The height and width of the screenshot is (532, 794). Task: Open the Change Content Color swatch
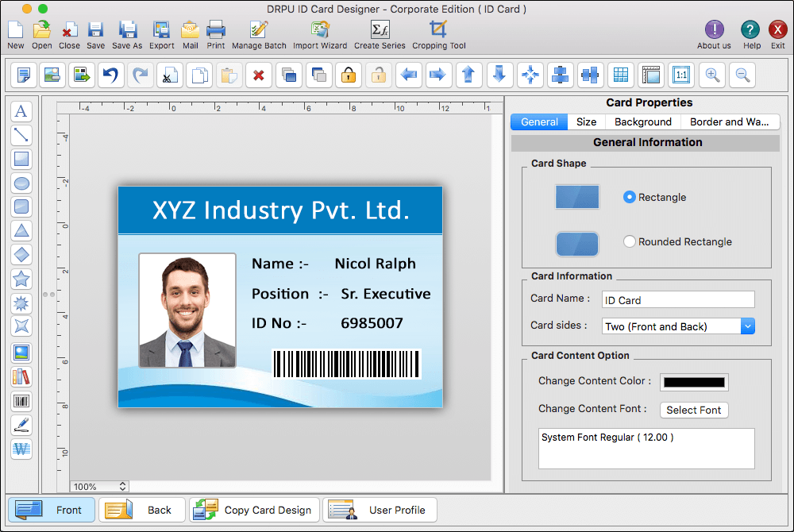[x=694, y=382]
